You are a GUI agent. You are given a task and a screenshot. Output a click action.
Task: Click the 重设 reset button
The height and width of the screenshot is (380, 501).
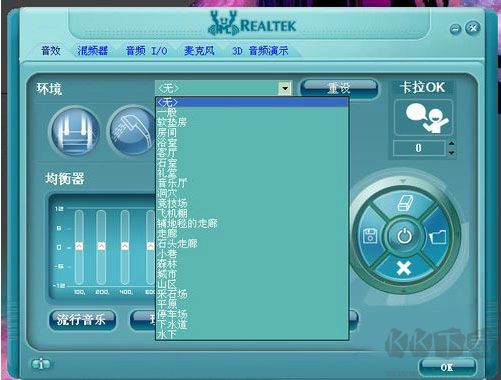click(x=339, y=88)
